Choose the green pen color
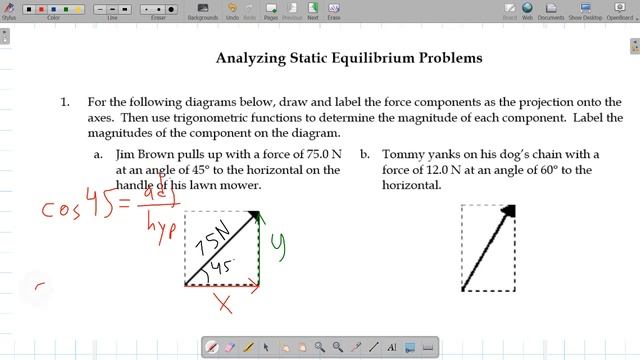The height and width of the screenshot is (360, 640). click(66, 9)
